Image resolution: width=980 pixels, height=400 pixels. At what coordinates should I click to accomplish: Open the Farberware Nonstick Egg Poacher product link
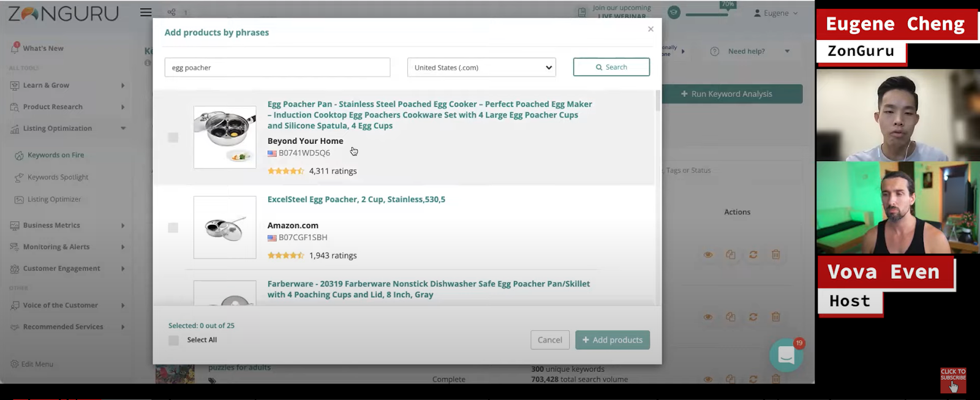coord(429,289)
